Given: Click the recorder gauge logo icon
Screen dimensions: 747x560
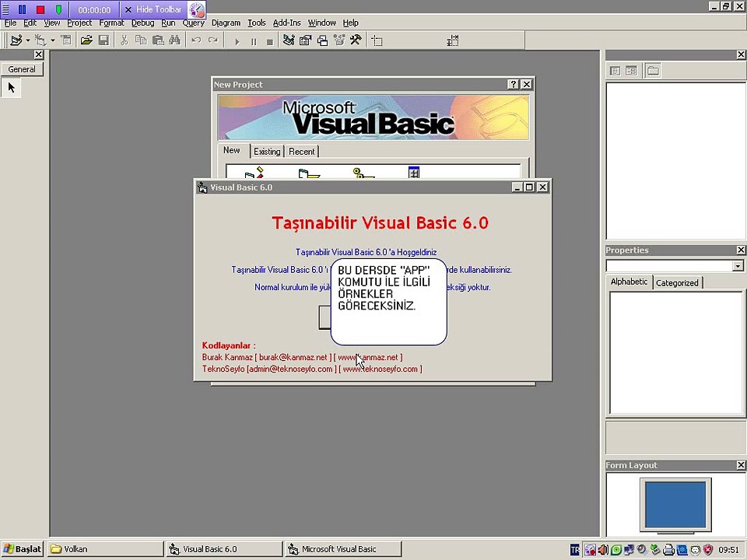Looking at the screenshot, I should click(196, 9).
